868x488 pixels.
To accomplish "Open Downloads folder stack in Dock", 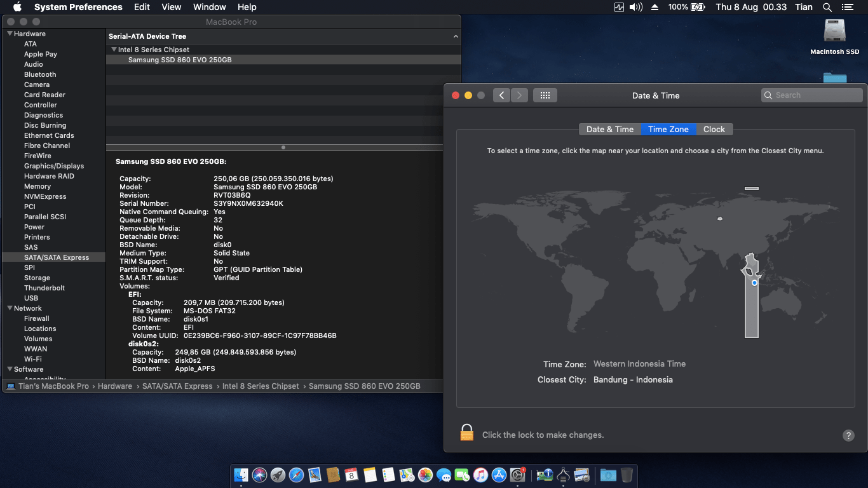I will tap(608, 475).
